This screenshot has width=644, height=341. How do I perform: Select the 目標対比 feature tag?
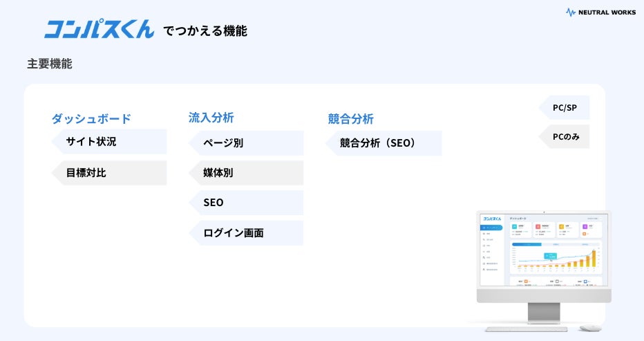pos(109,173)
